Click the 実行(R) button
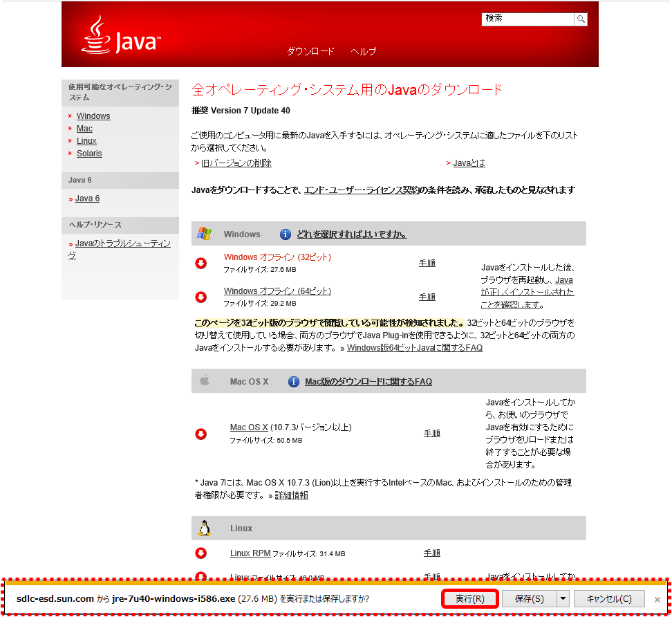The image size is (672, 617). [469, 598]
